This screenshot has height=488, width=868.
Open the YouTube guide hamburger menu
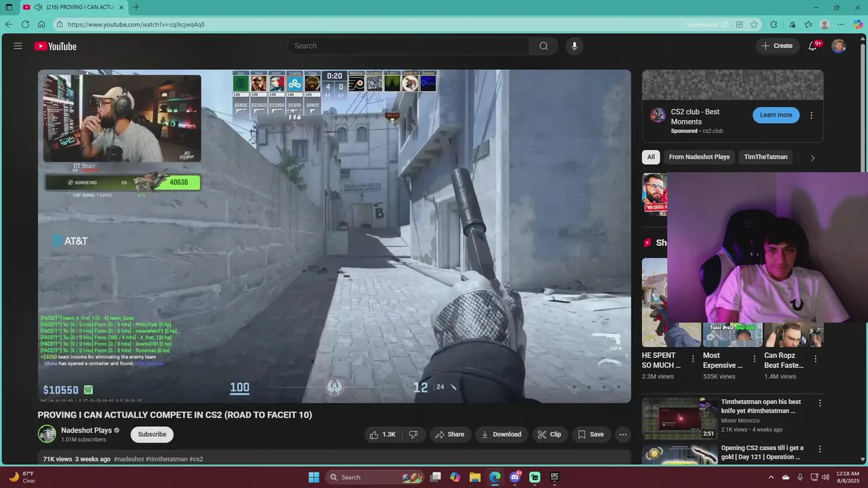tap(18, 46)
